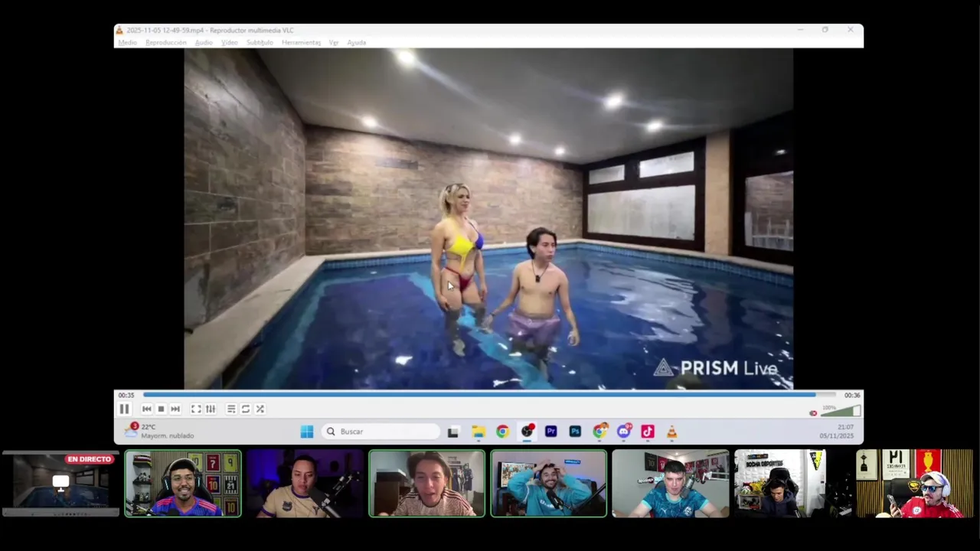Open the Ver menu
Screen dimensions: 980x551
pyautogui.click(x=334, y=42)
